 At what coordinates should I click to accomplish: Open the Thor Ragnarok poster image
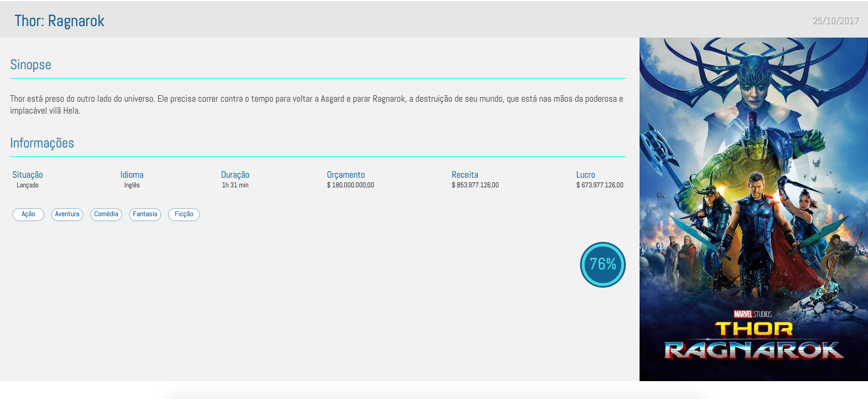coord(754,209)
